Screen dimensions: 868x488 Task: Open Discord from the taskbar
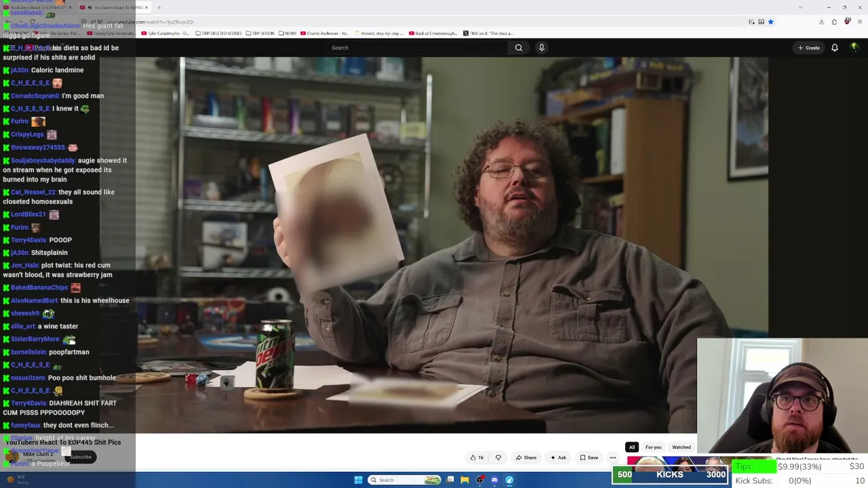494,480
